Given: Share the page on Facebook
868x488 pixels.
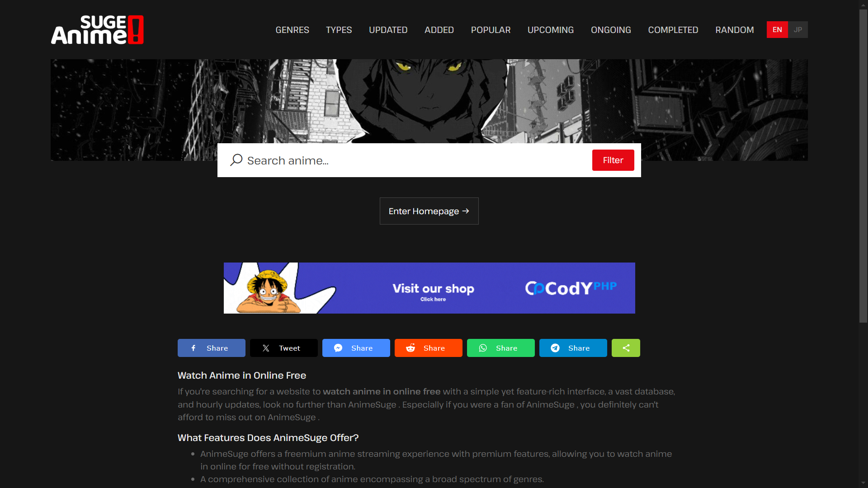Looking at the screenshot, I should pyautogui.click(x=211, y=348).
